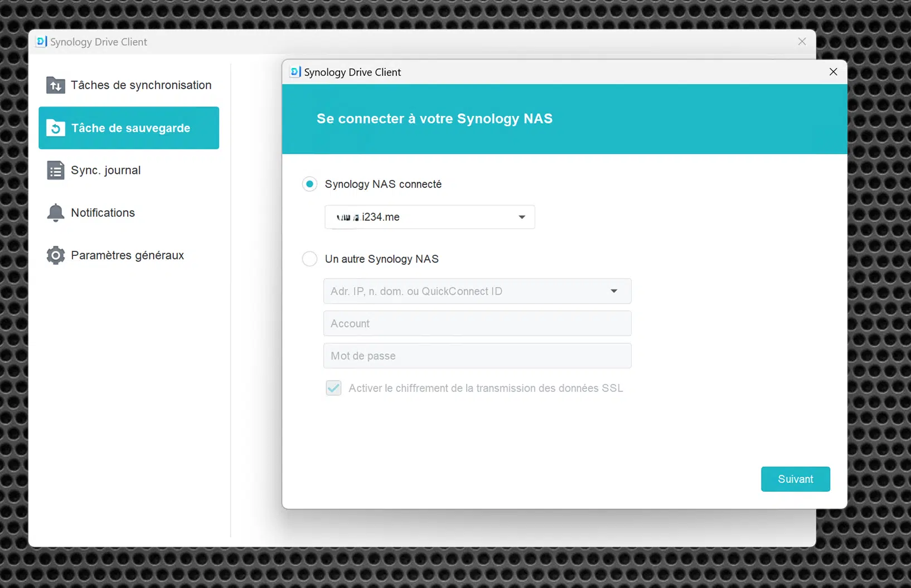Click the Synology Drive logo in main window title
This screenshot has height=588, width=911.
(x=41, y=42)
